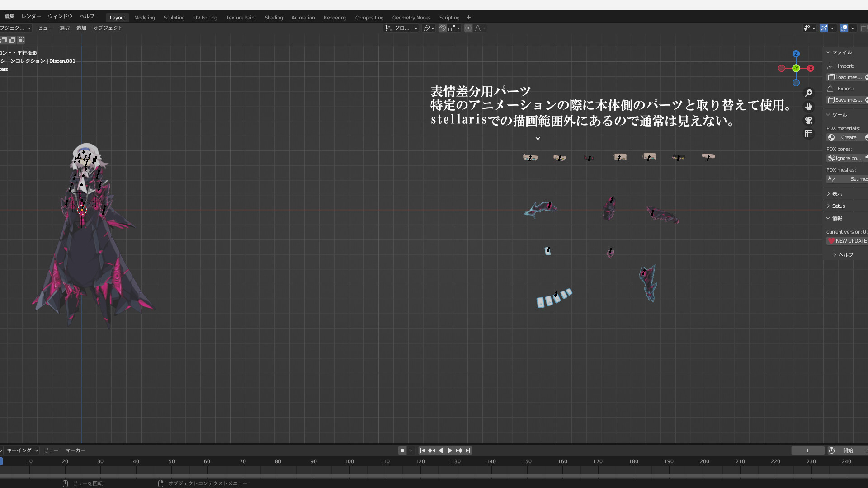Switch orthographic/perspective with the grid icon
The height and width of the screenshot is (488, 868).
(809, 134)
